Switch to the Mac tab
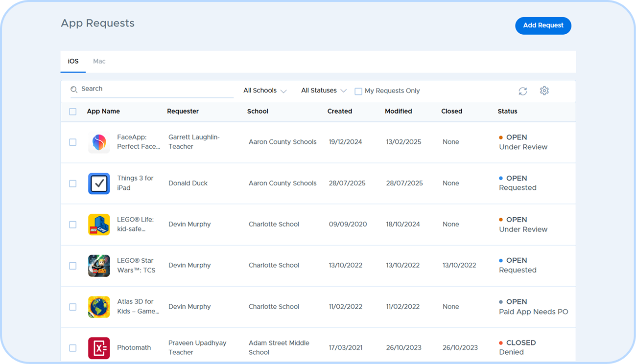The width and height of the screenshot is (636, 364). click(x=99, y=61)
